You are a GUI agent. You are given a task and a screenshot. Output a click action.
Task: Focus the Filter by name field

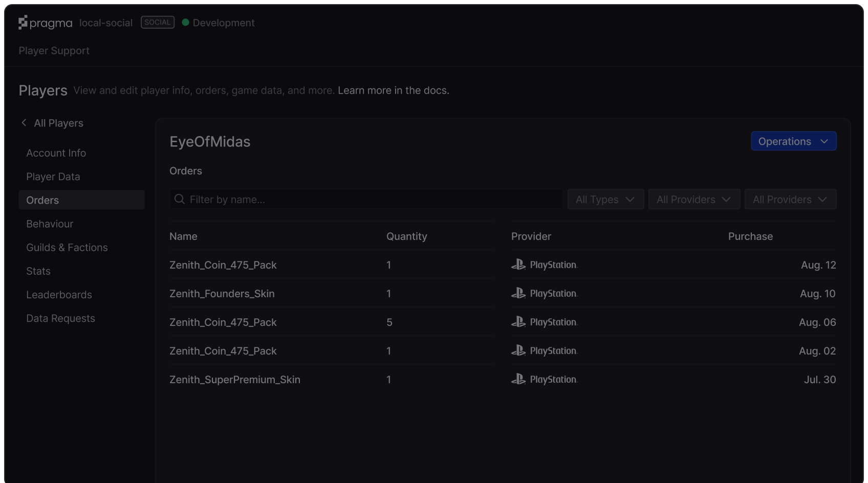[374, 199]
